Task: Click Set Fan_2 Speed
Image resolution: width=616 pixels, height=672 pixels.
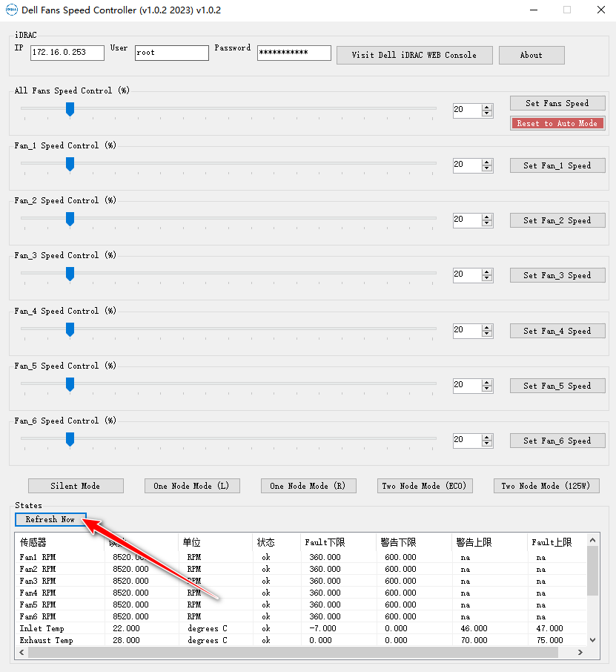Action: pos(557,220)
